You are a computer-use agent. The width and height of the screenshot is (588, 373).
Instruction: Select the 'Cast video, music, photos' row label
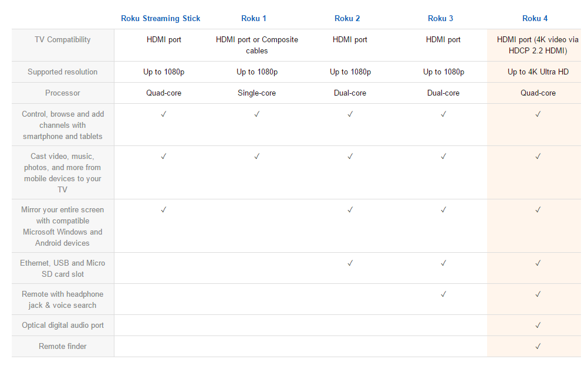coord(63,172)
